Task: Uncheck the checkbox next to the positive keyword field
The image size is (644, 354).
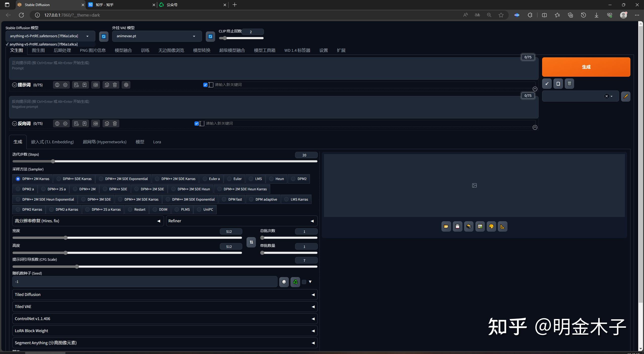Action: pyautogui.click(x=205, y=85)
